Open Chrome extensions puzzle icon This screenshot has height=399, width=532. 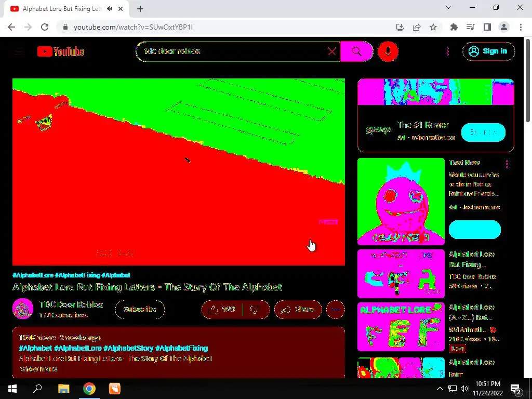tap(454, 27)
